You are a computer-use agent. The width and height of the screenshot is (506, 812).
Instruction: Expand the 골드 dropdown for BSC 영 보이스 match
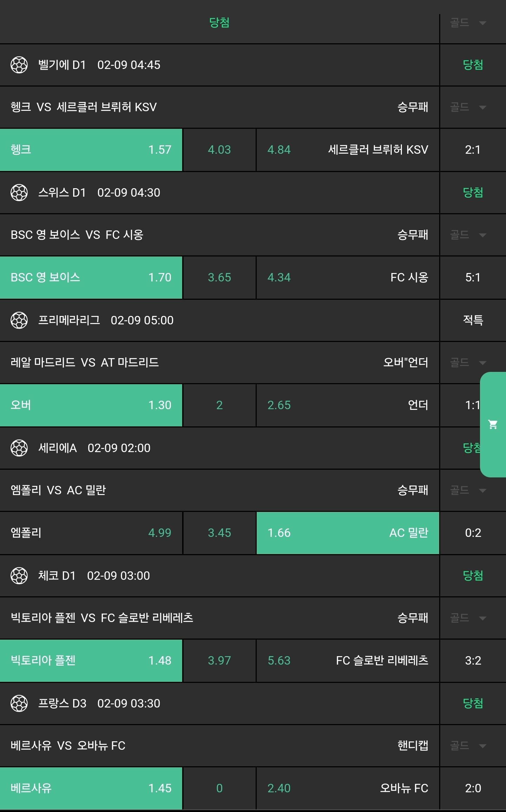(x=468, y=235)
